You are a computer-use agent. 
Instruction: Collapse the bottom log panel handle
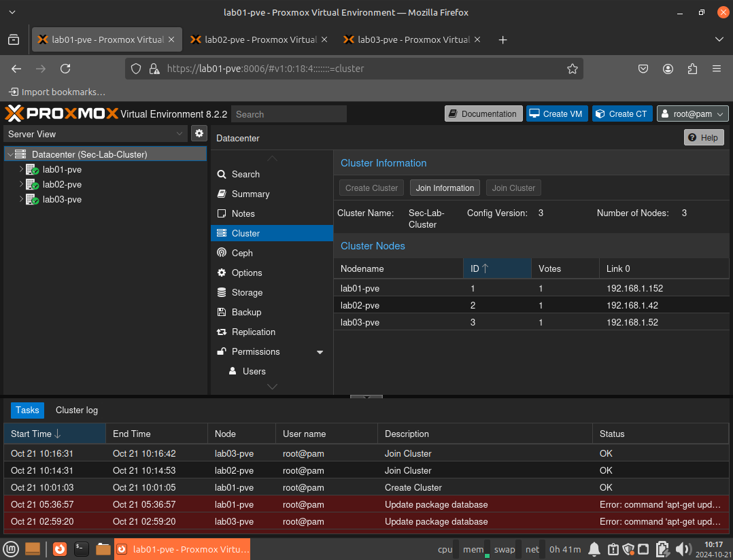click(366, 396)
